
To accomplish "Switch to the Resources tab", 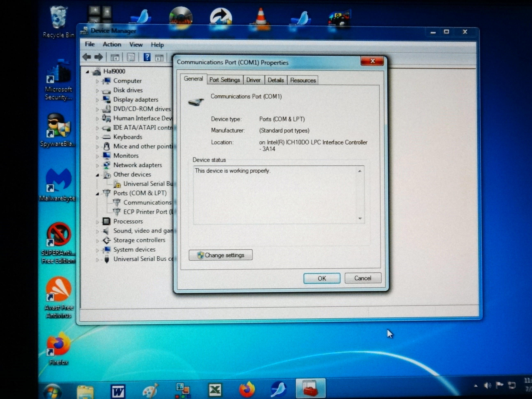I will coord(303,80).
